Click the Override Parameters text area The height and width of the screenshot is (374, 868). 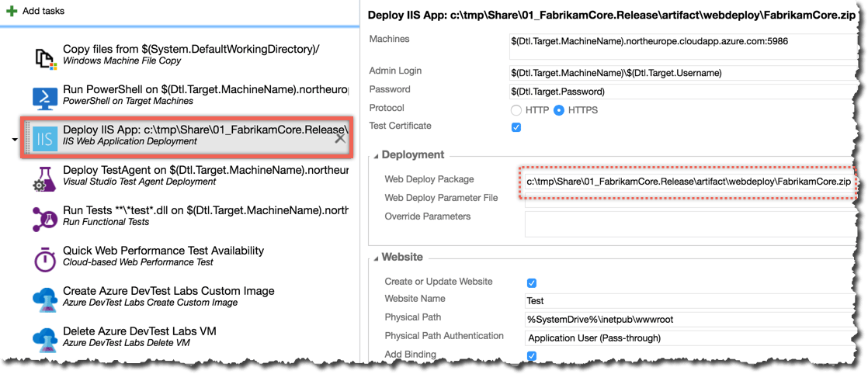tap(691, 223)
